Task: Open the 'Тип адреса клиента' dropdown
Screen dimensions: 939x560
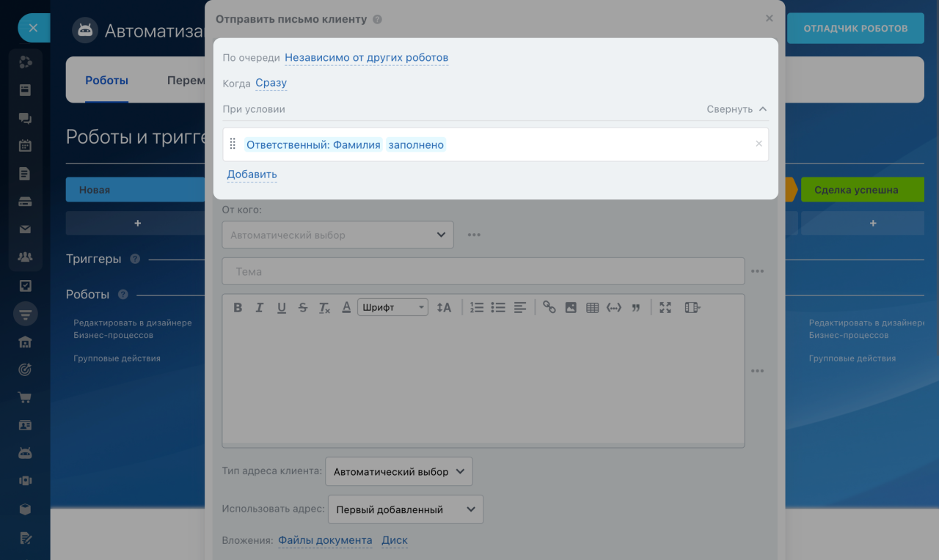Action: 398,471
